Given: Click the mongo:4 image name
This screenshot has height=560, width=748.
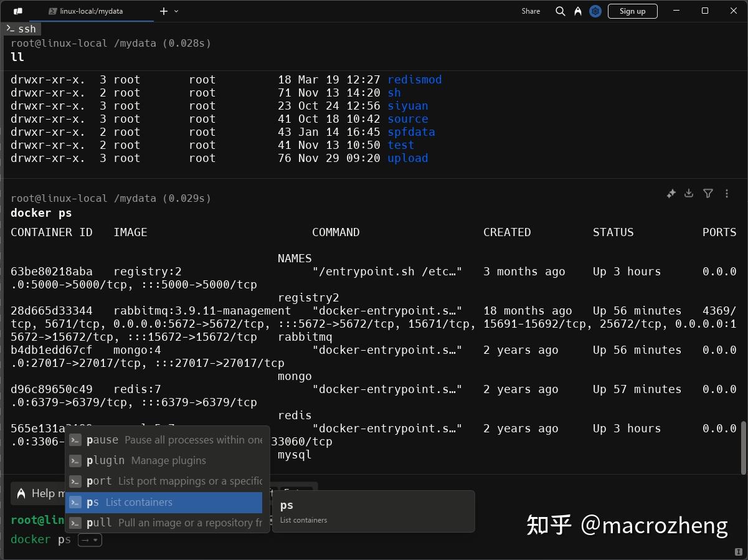Looking at the screenshot, I should (137, 350).
